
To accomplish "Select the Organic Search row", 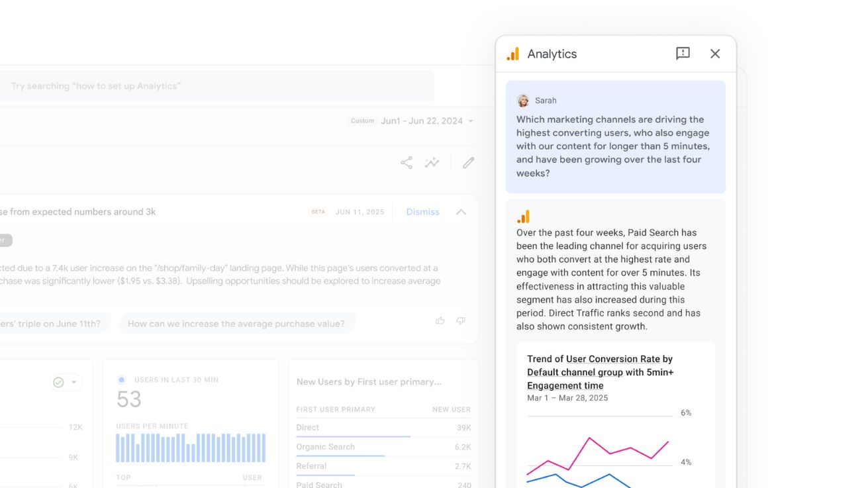I will (x=384, y=447).
